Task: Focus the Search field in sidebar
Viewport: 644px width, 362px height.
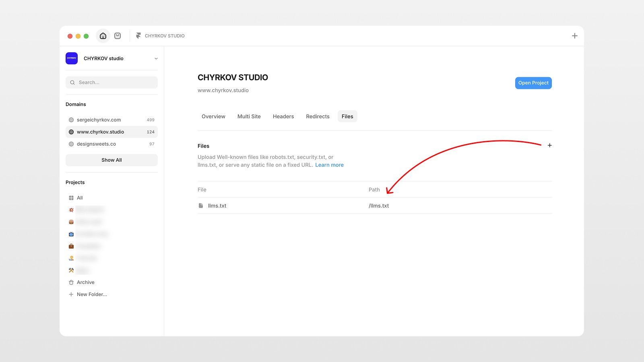Action: pyautogui.click(x=111, y=82)
